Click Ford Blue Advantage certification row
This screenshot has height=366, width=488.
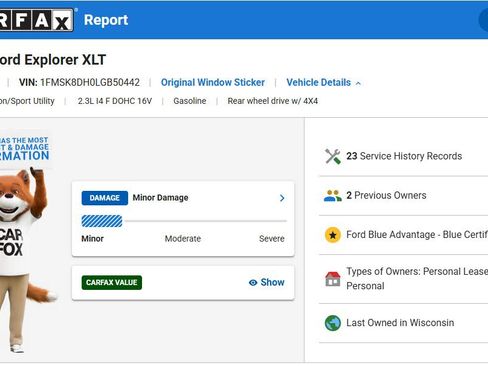403,235
